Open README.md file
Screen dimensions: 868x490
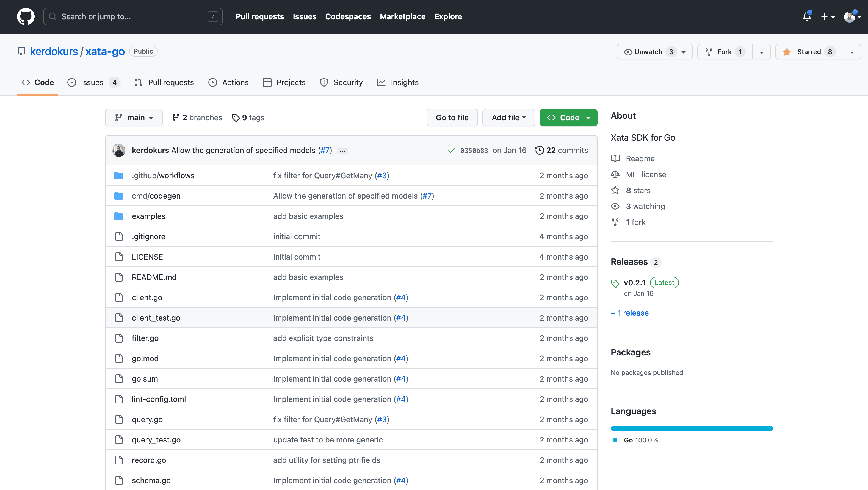click(x=154, y=277)
